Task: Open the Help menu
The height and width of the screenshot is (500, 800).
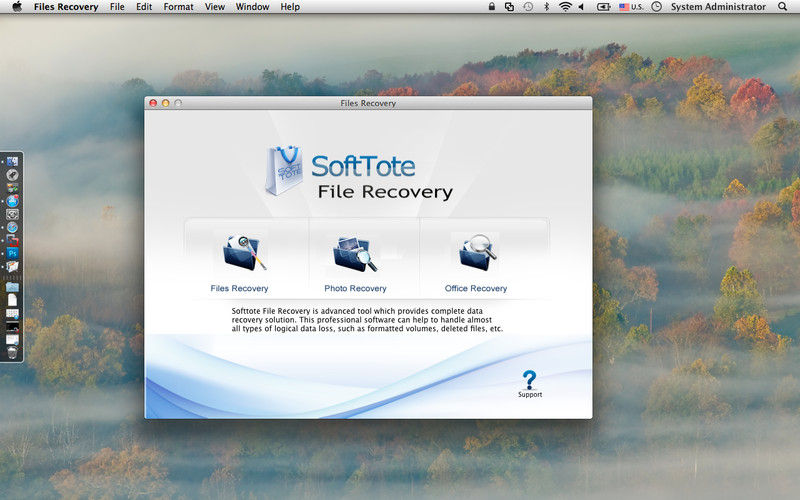Action: pyautogui.click(x=290, y=7)
